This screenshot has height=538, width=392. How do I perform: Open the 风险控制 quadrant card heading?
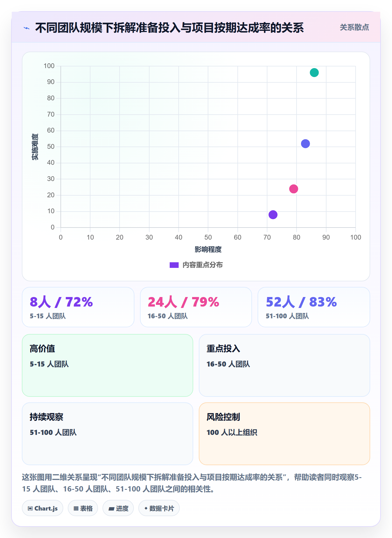(223, 417)
